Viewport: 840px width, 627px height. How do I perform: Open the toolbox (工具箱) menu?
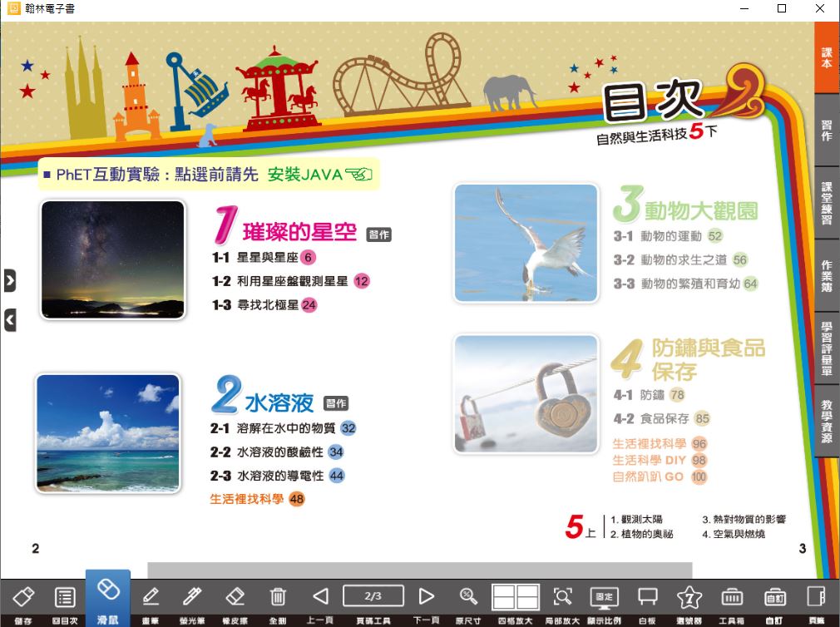click(x=732, y=597)
